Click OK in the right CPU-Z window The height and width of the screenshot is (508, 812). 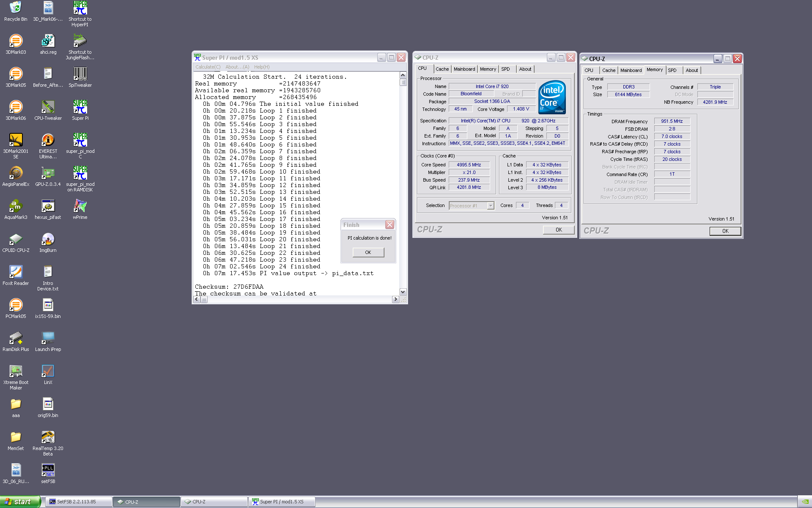[x=725, y=231]
